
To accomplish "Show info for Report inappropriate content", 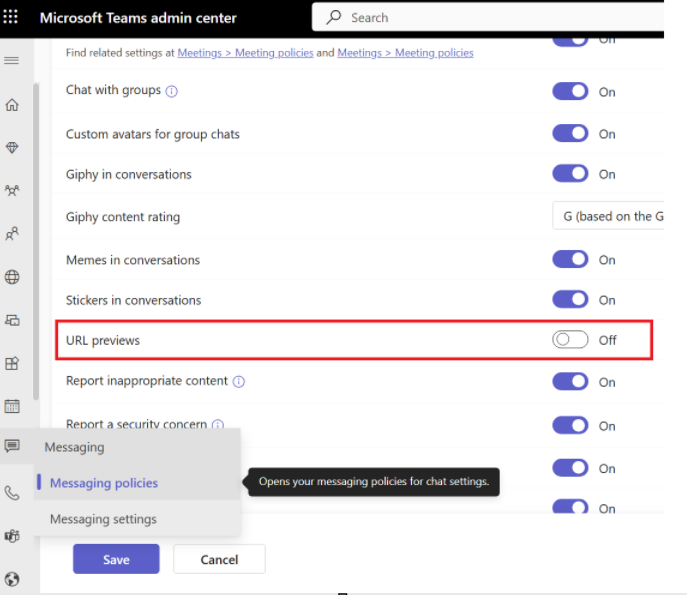I will [238, 382].
